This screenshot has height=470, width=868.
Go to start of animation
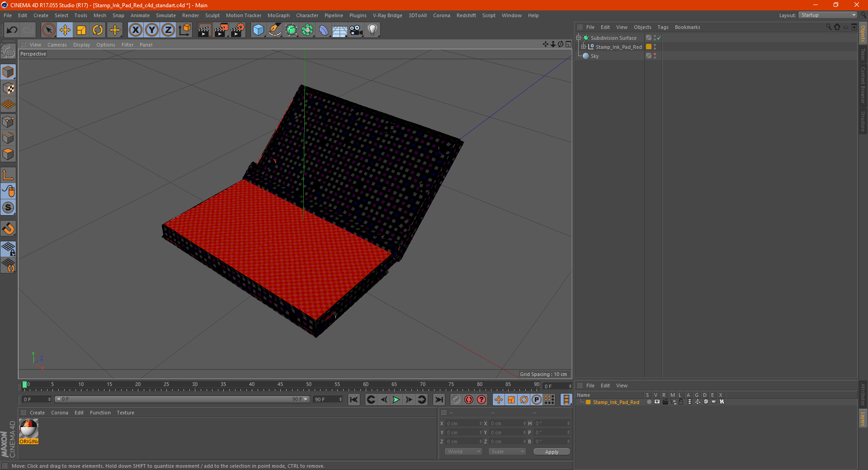tap(354, 399)
